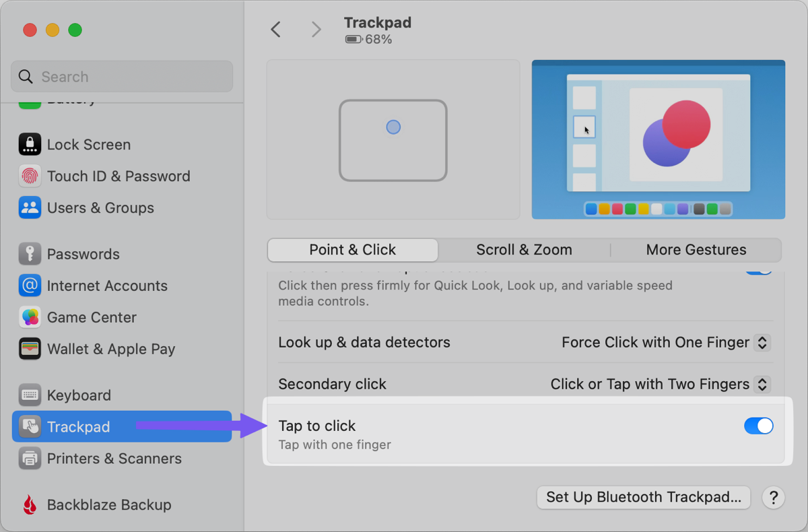Switch to the Scroll & Zoom tab

524,250
